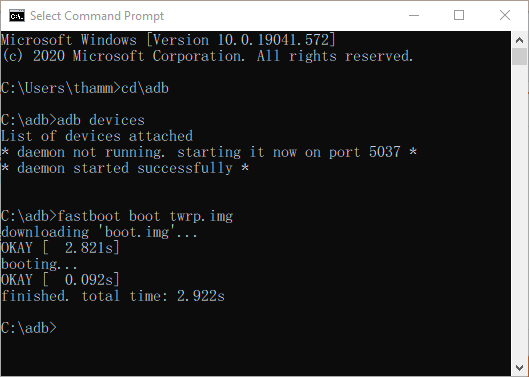Click the 'adb devices' command line
Image resolution: width=529 pixels, height=377 pixels.
73,120
